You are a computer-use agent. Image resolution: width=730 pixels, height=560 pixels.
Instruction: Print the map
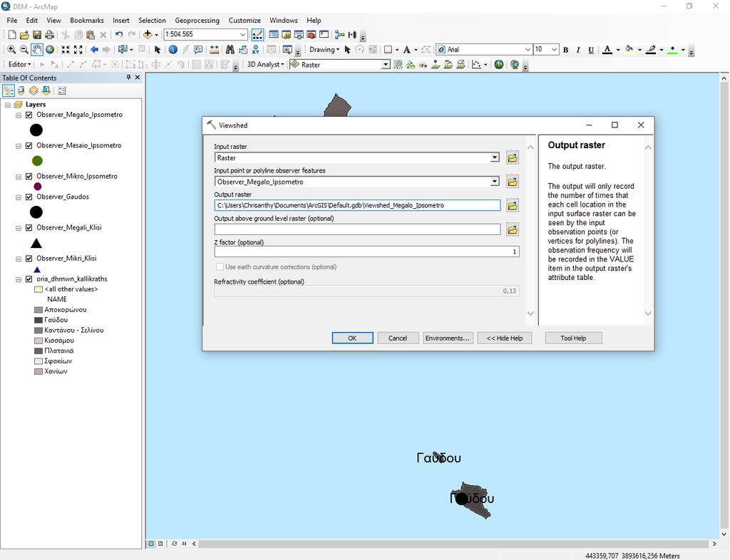pos(49,34)
